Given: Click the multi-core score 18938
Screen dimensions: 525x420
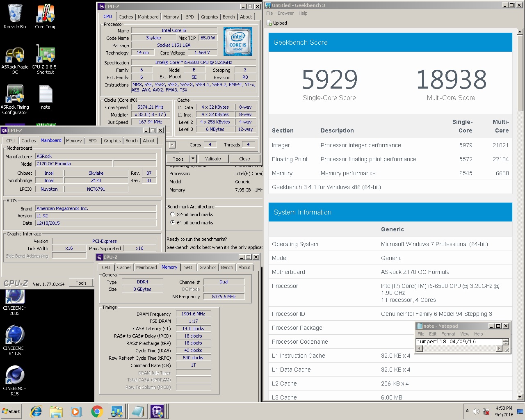Looking at the screenshot, I should [x=451, y=80].
